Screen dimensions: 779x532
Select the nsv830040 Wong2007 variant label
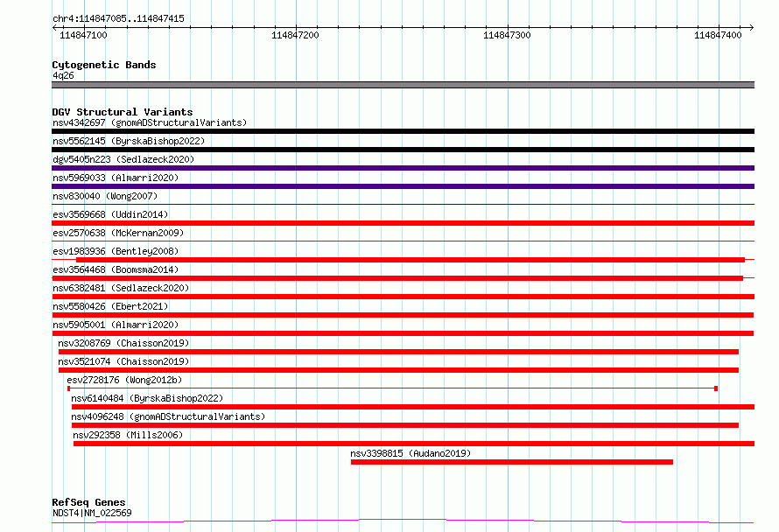pos(105,196)
